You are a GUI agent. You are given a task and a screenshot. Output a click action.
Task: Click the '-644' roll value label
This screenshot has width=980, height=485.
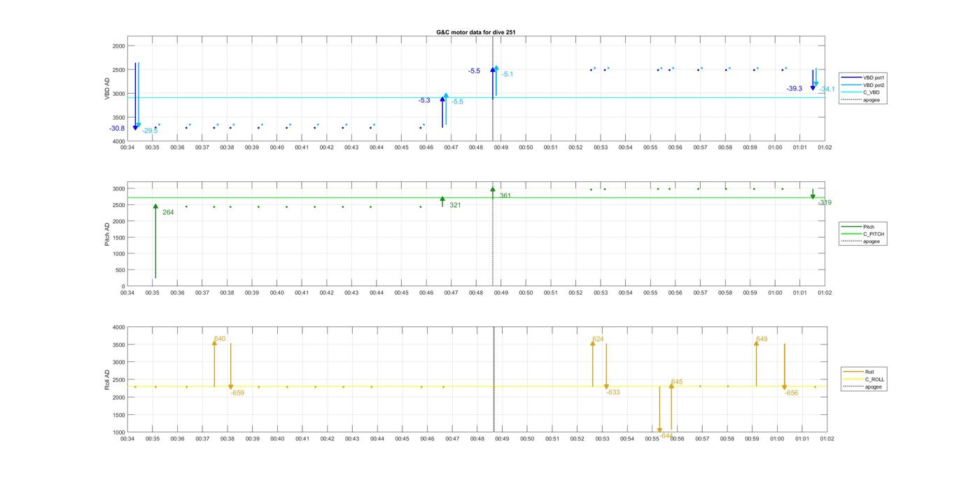(x=666, y=435)
